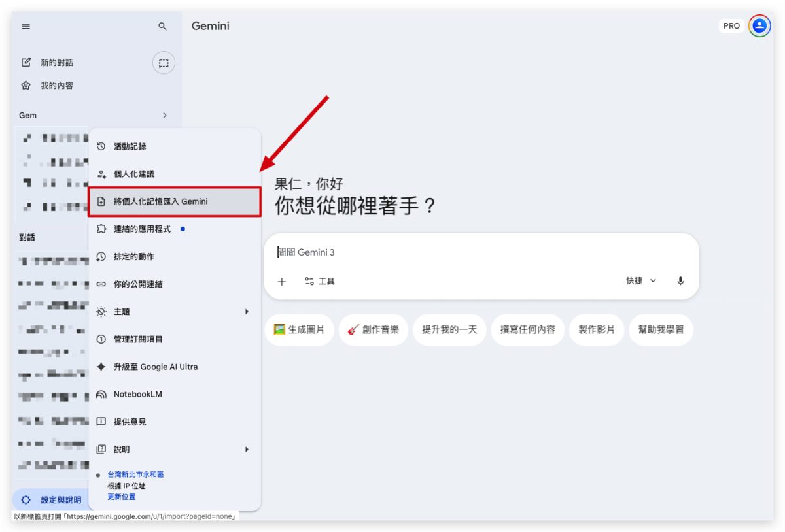785x532 pixels.
Task: Click the help question icon beside 說明
Action: [101, 449]
